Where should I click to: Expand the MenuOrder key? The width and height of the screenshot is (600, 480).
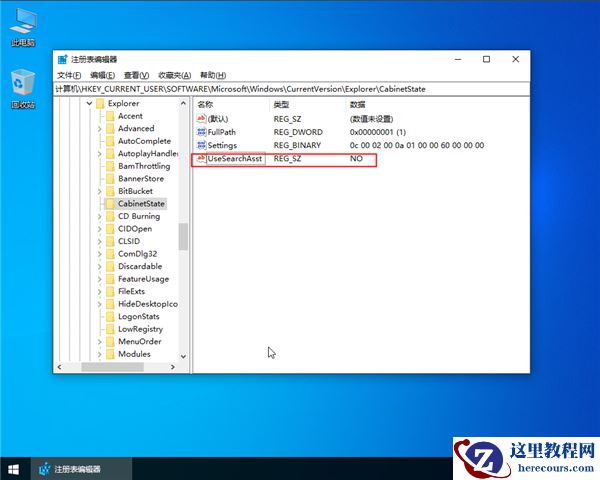point(99,342)
